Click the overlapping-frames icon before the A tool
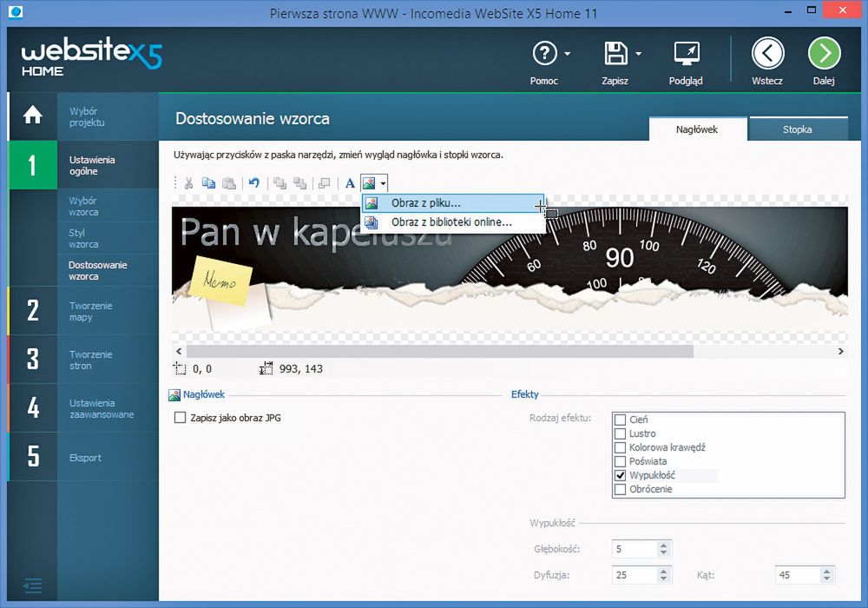Image resolution: width=868 pixels, height=608 pixels. click(325, 183)
